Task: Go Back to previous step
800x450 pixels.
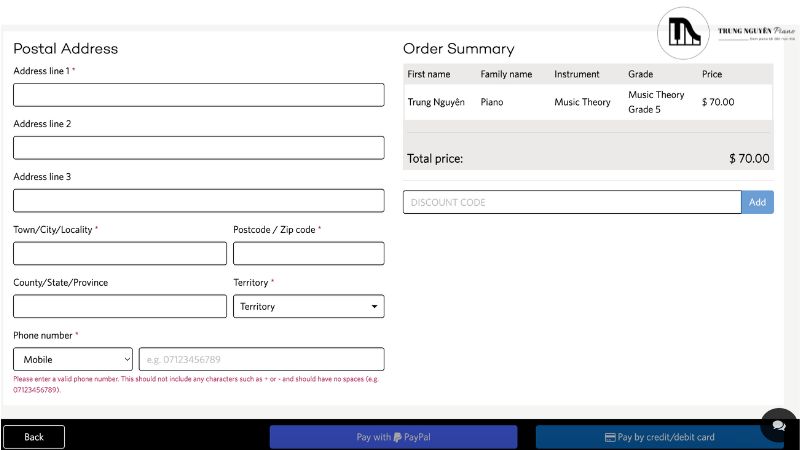Action: tap(34, 437)
